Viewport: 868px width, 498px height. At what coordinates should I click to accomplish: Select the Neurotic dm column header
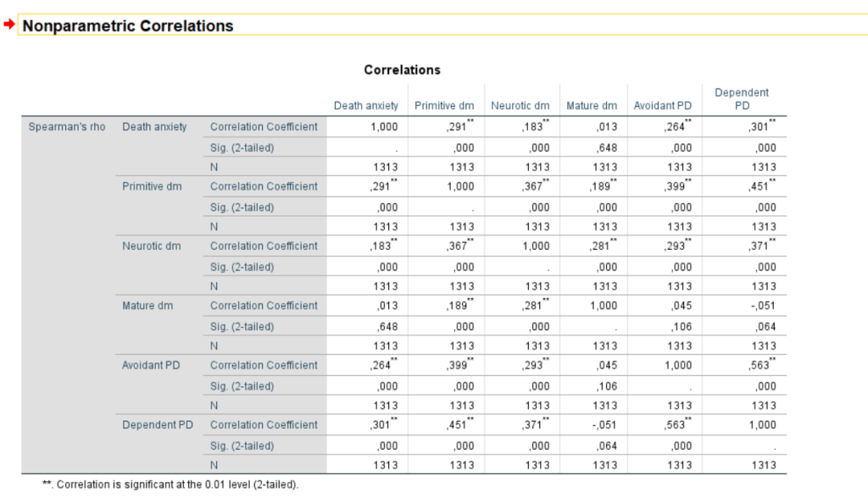tap(520, 106)
